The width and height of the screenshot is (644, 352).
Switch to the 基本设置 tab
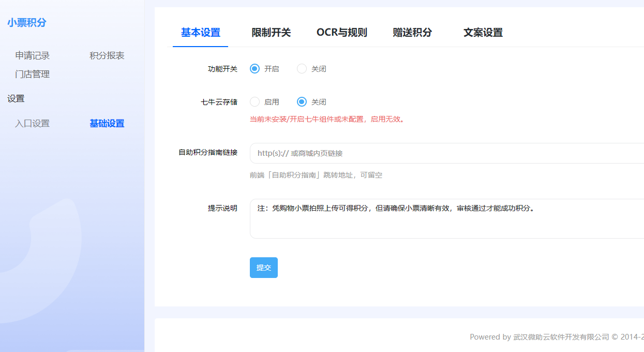(x=201, y=33)
